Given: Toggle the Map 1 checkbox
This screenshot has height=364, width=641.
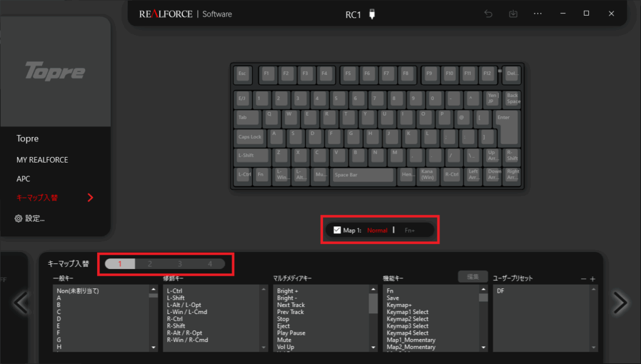Looking at the screenshot, I should pyautogui.click(x=337, y=230).
